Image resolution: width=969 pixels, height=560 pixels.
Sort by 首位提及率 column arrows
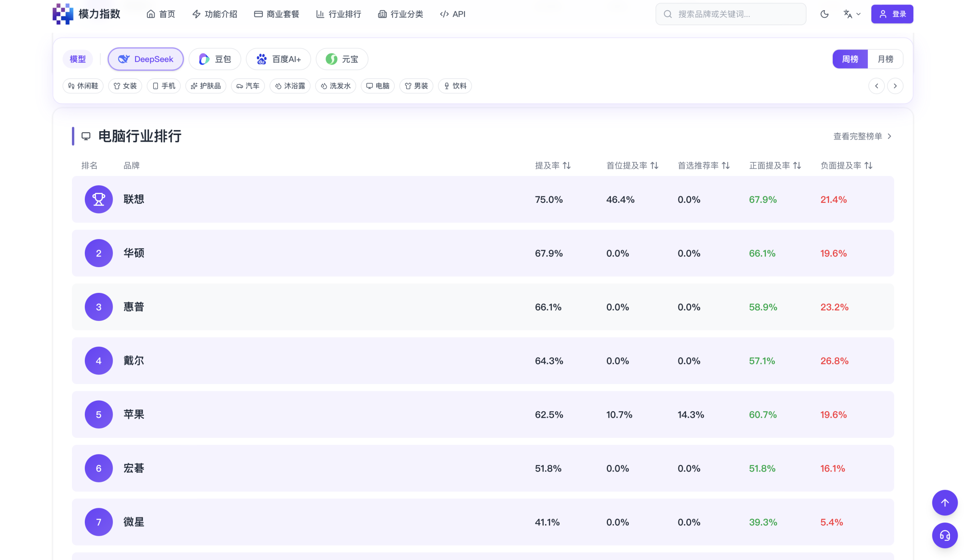(x=654, y=166)
